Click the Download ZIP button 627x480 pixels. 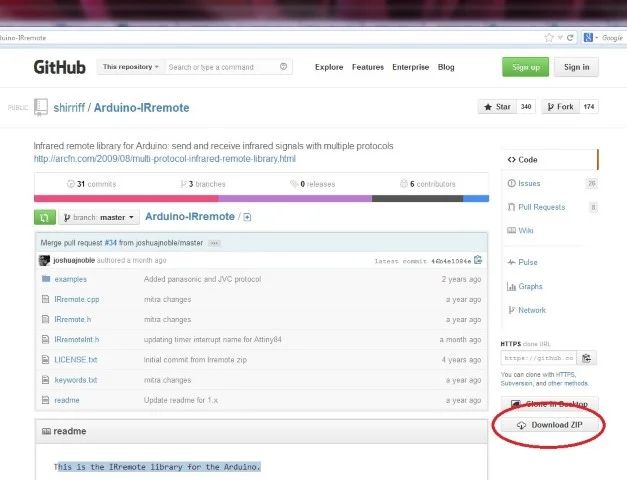click(x=550, y=425)
